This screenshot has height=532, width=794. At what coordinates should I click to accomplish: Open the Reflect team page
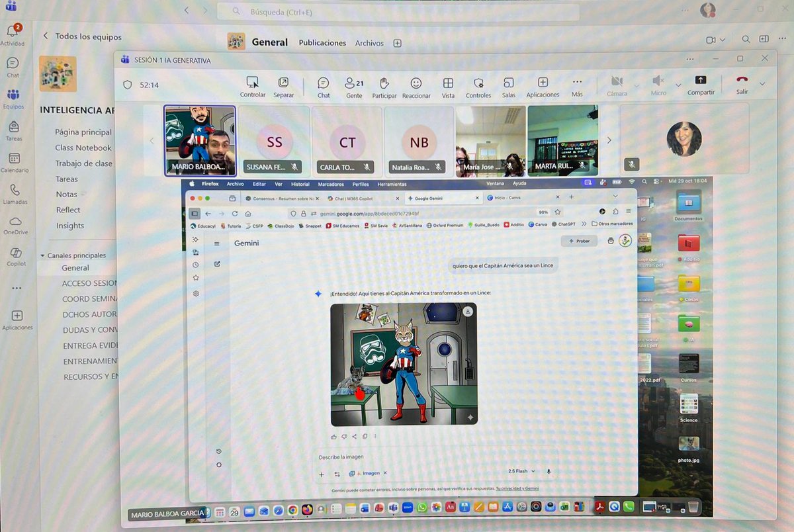coord(68,210)
